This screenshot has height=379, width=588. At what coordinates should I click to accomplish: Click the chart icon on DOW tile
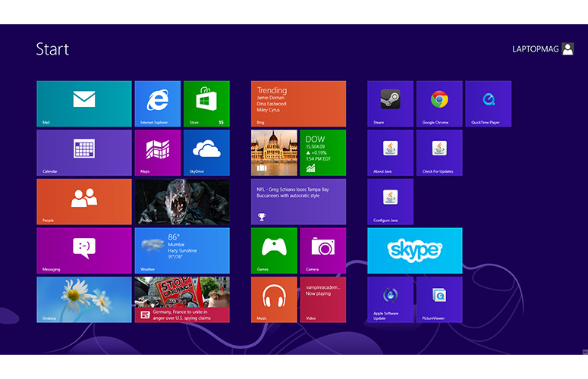coord(310,168)
